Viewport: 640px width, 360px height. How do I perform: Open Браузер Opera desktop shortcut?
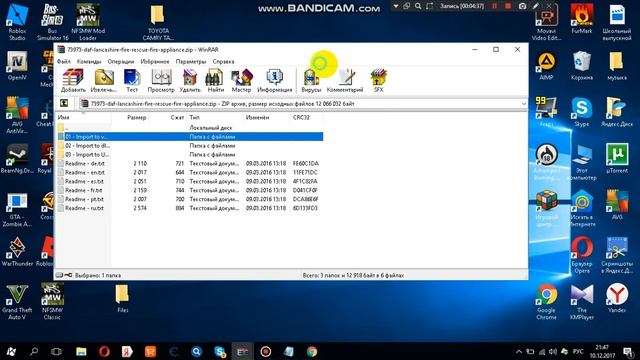point(582,255)
